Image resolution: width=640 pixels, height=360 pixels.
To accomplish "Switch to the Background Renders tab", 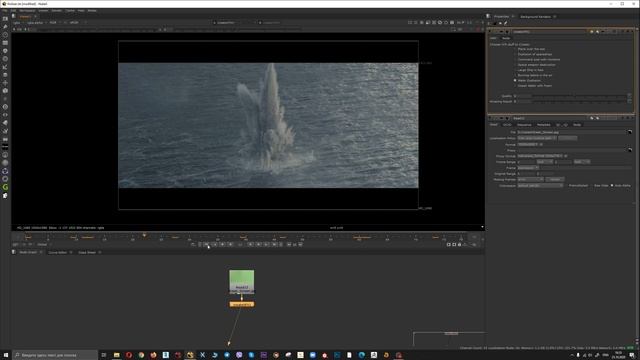I will 535,17.
